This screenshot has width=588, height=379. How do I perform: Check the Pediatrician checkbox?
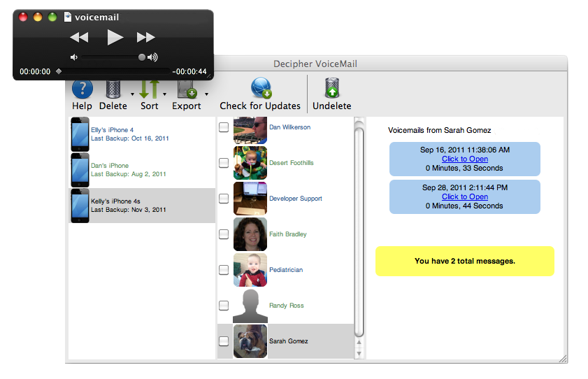coord(224,270)
